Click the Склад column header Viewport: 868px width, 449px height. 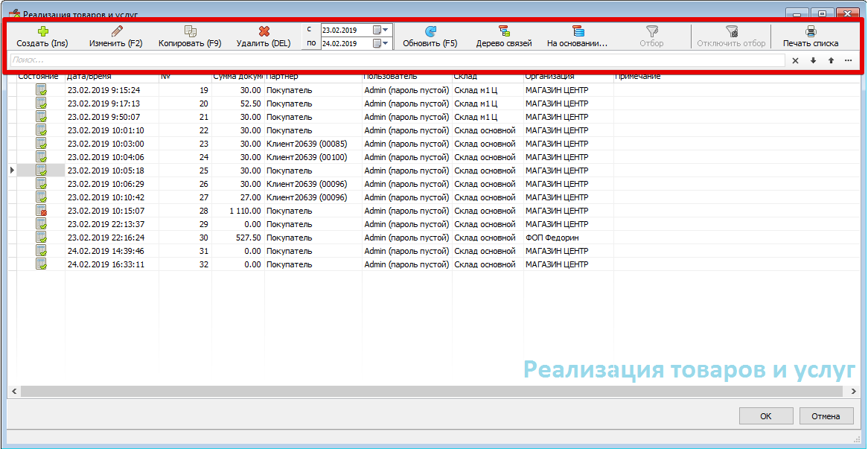coord(487,77)
